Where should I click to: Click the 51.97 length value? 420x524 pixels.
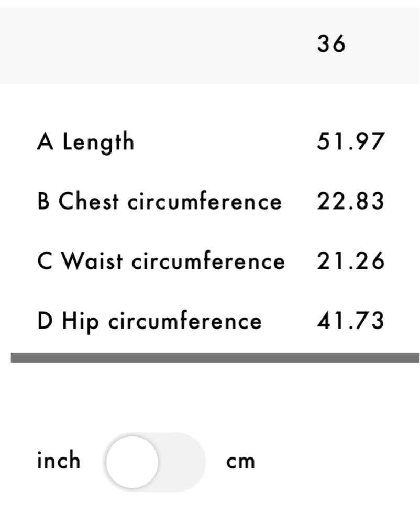351,141
